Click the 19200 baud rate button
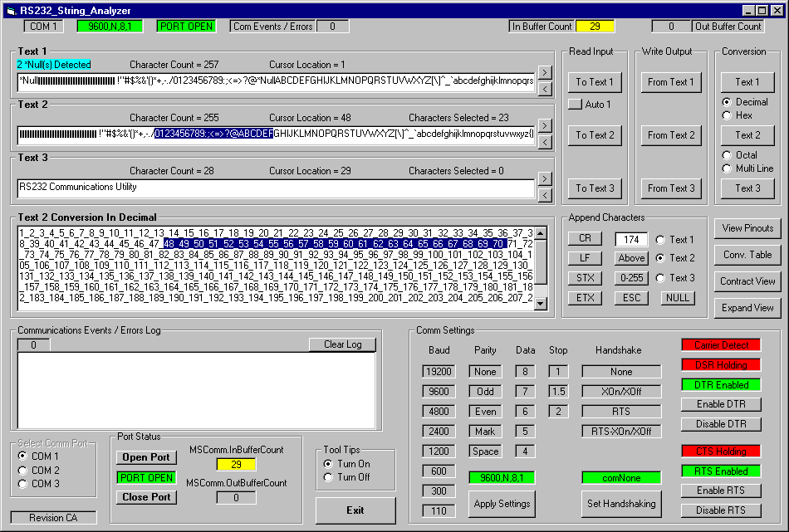Viewport: 789px width, 532px height. (437, 372)
